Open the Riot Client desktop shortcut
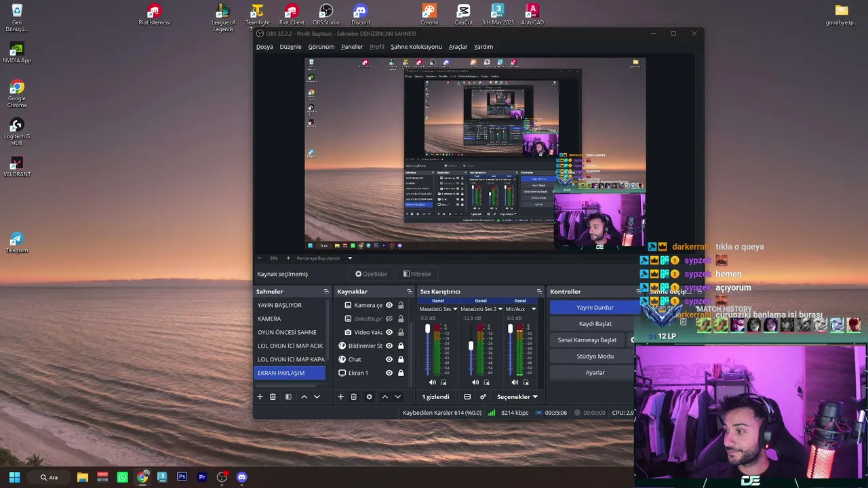Image resolution: width=868 pixels, height=488 pixels. click(x=292, y=15)
